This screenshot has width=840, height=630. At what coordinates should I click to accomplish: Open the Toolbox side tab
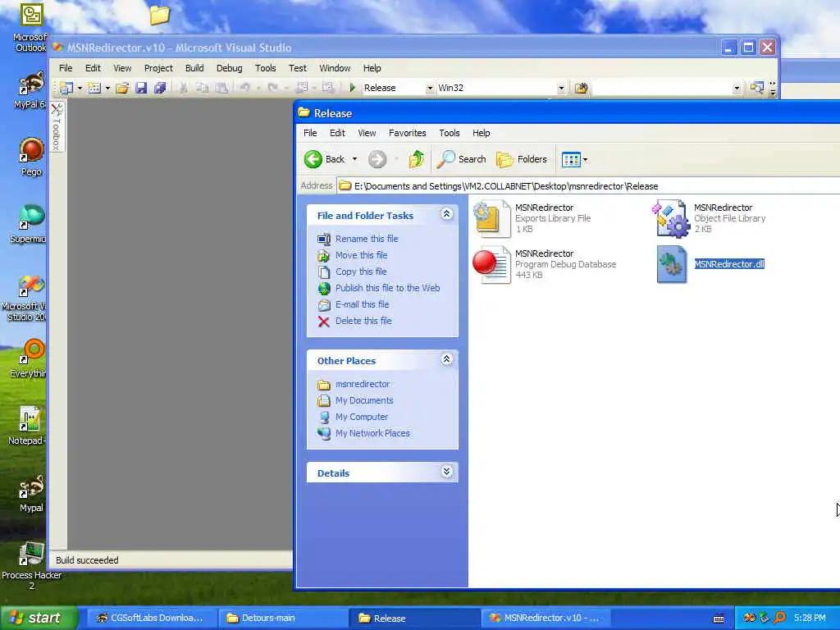pos(57,127)
